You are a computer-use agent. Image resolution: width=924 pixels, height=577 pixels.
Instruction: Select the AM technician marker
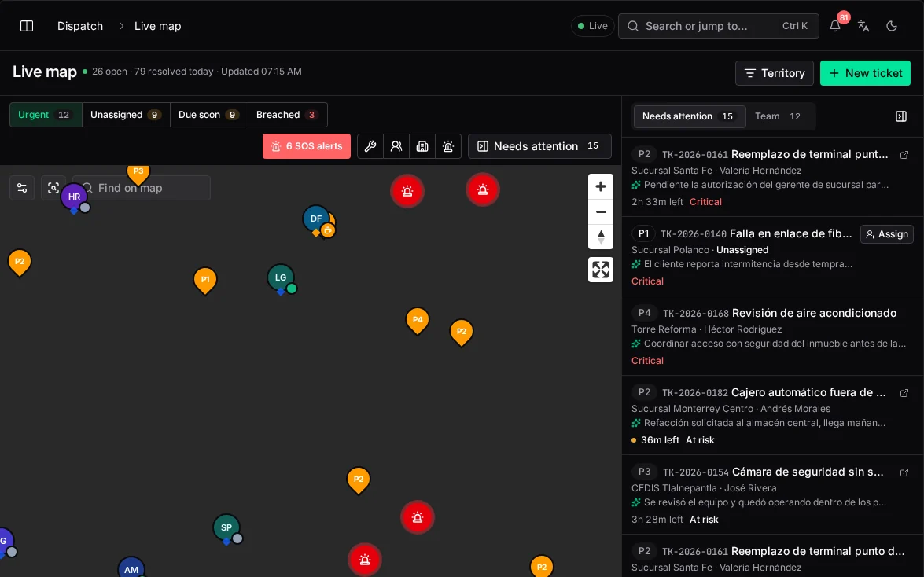pos(131,568)
